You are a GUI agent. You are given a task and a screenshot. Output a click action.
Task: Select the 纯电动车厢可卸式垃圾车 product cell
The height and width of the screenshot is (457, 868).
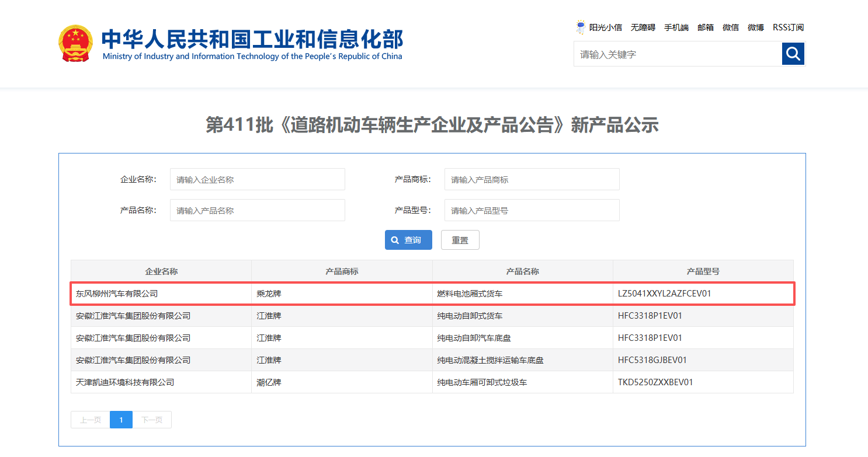523,382
